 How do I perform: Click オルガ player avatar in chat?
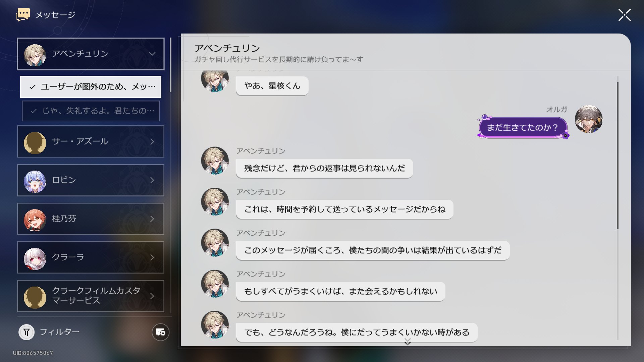pyautogui.click(x=588, y=119)
